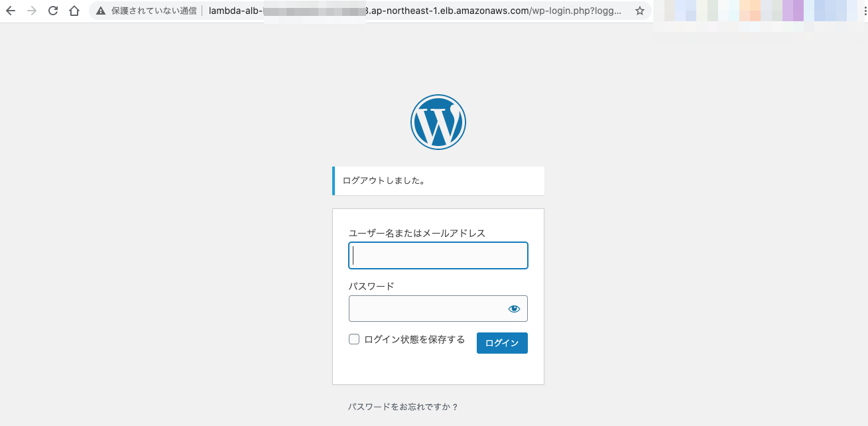Click the ログイン状態を保存する label text

(x=414, y=339)
